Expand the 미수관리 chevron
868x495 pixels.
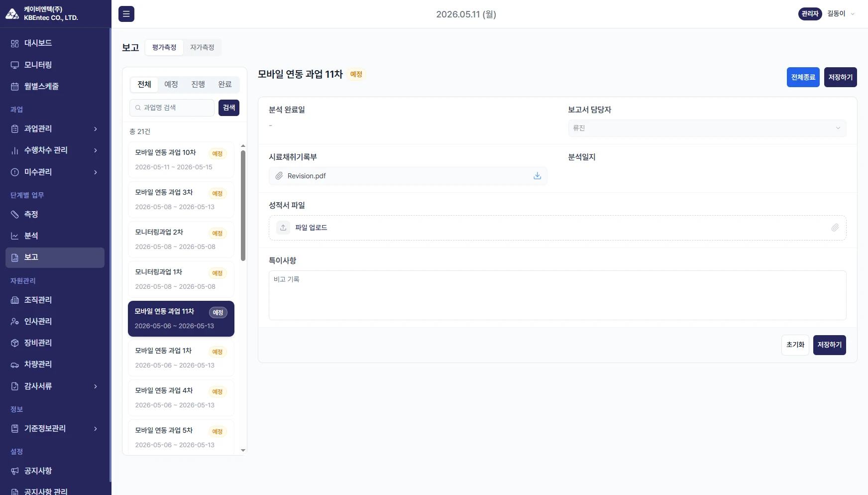pyautogui.click(x=96, y=172)
